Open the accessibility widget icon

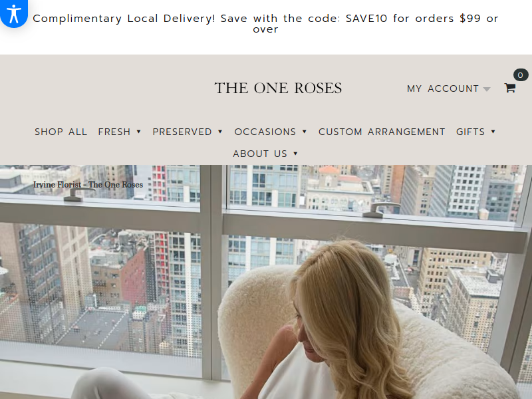pyautogui.click(x=13, y=13)
